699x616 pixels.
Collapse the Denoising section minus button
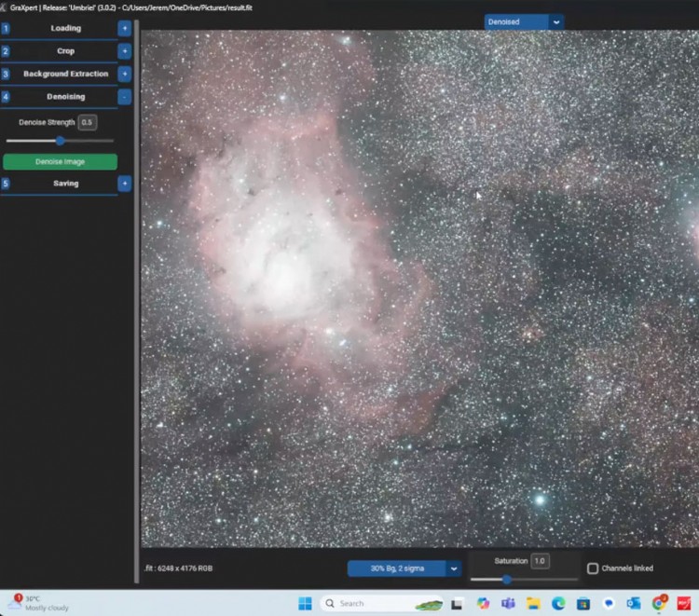125,97
